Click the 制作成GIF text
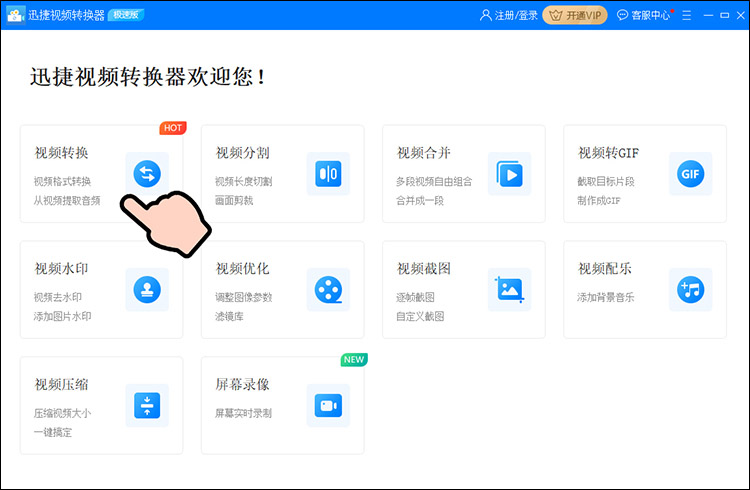 598,200
